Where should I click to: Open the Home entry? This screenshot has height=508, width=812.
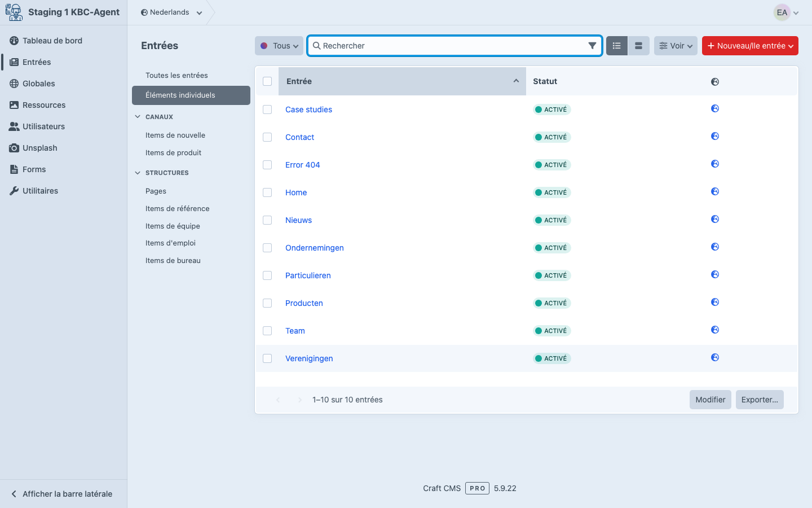[x=296, y=192]
